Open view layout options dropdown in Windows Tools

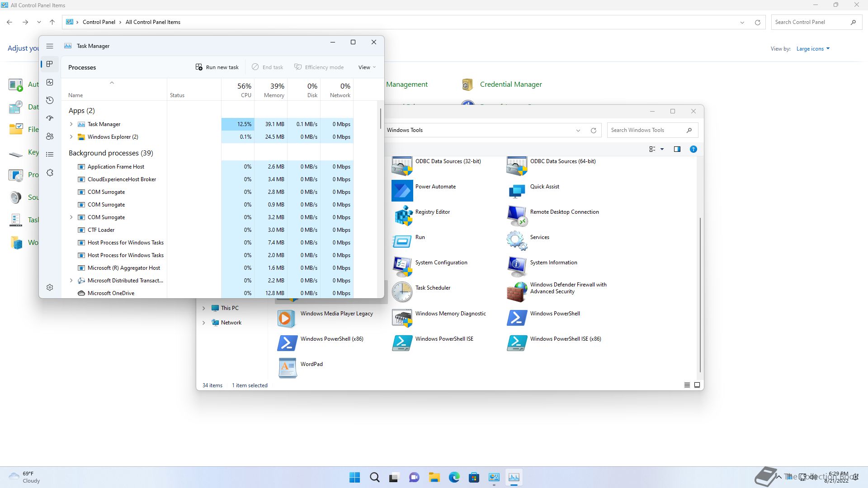662,149
